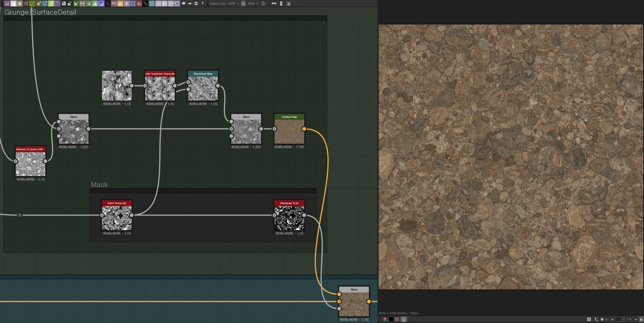Image resolution: width=644 pixels, height=323 pixels.
Task: Select the Blur node tool
Action: (20, 4)
